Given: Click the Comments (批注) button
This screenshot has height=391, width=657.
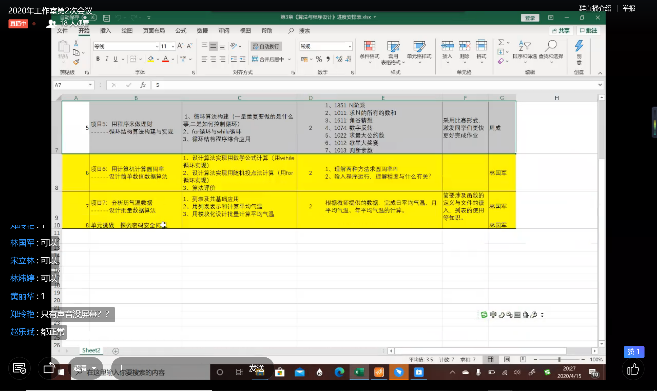Looking at the screenshot, I should point(588,31).
